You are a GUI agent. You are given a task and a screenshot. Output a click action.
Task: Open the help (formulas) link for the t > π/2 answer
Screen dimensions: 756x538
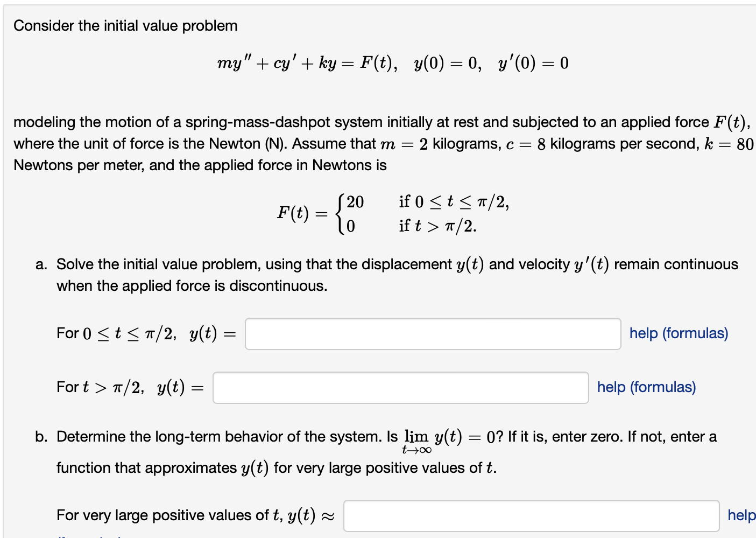646,387
